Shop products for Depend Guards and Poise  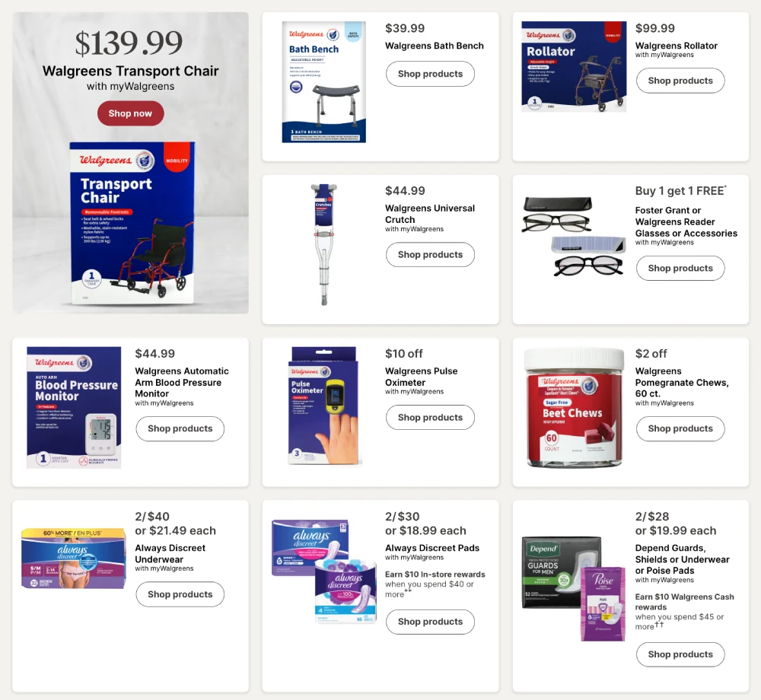coord(680,654)
